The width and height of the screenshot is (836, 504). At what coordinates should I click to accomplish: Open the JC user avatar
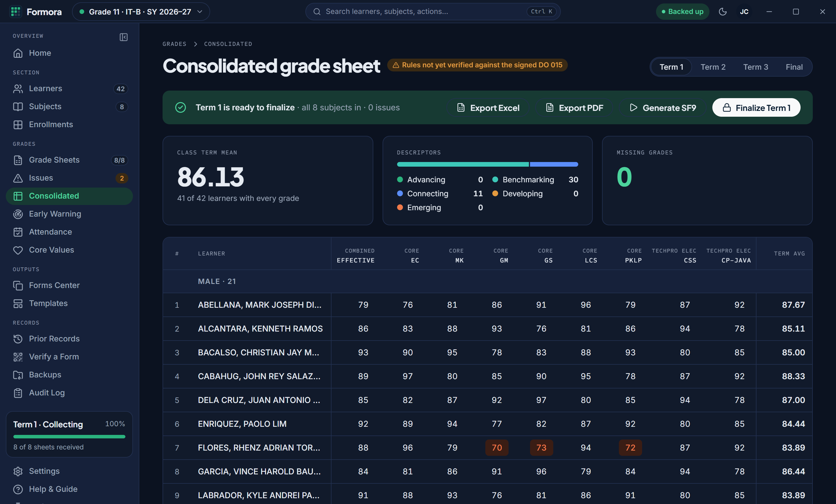pos(744,12)
